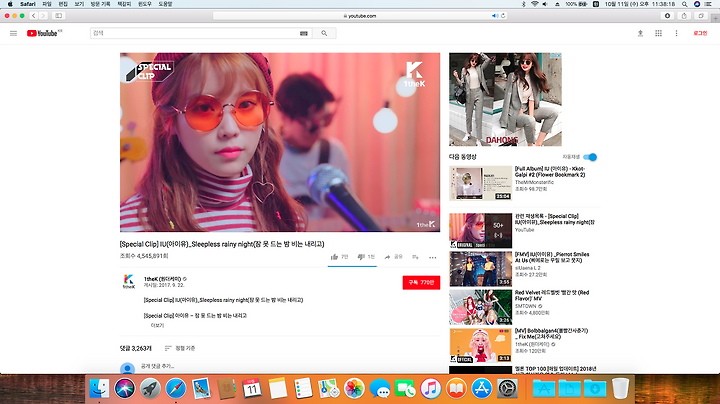This screenshot has height=404, width=720.
Task: Open the Safari share button
Action: pyautogui.click(x=684, y=16)
